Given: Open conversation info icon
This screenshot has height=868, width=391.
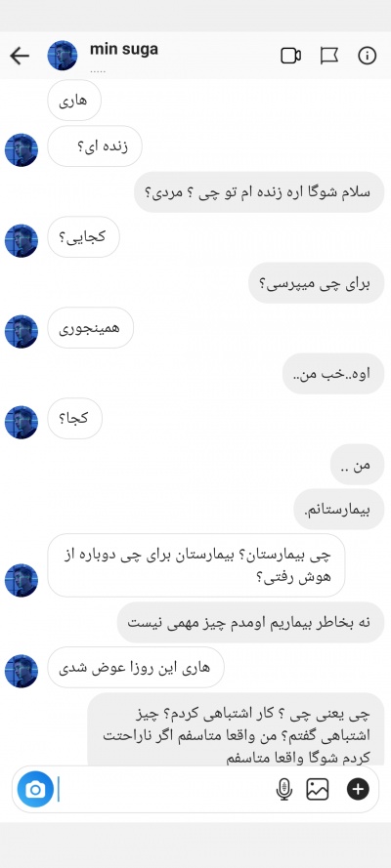Looking at the screenshot, I should tap(368, 56).
